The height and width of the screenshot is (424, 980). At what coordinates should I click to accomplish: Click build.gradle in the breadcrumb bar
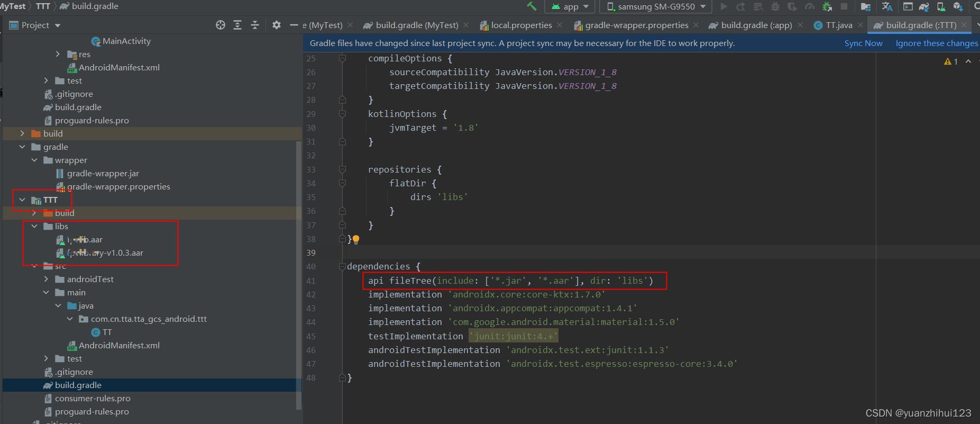coord(95,6)
